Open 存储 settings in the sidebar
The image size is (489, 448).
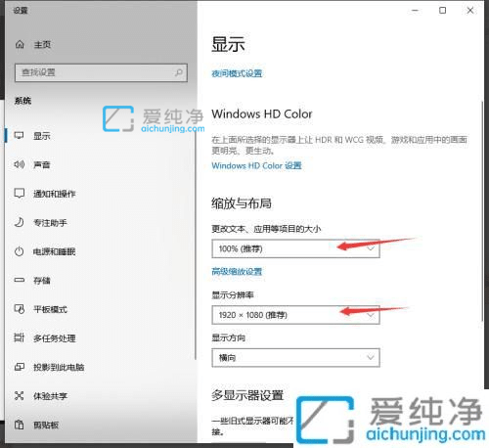pyautogui.click(x=42, y=281)
